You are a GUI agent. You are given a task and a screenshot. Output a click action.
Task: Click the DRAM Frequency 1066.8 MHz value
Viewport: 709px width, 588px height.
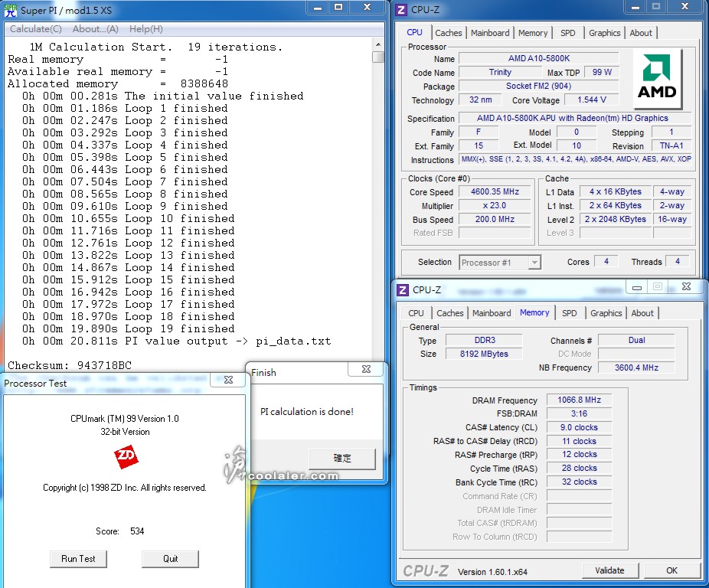579,400
